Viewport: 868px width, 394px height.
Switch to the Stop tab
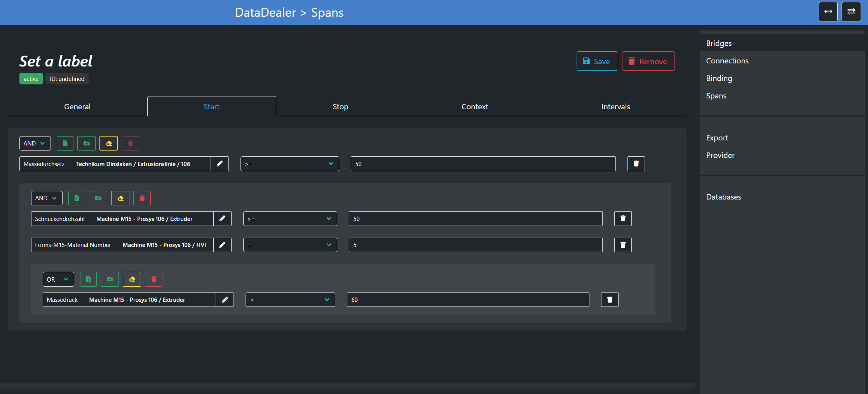[x=340, y=107]
